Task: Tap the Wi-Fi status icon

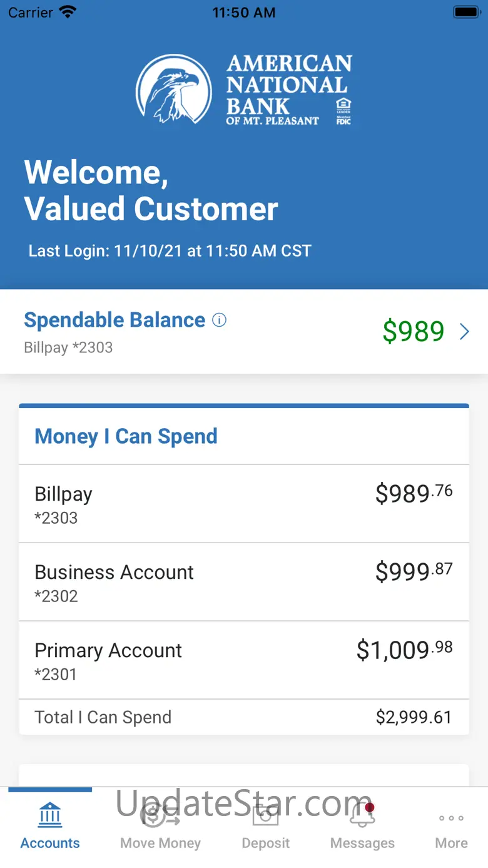Action: (x=68, y=12)
